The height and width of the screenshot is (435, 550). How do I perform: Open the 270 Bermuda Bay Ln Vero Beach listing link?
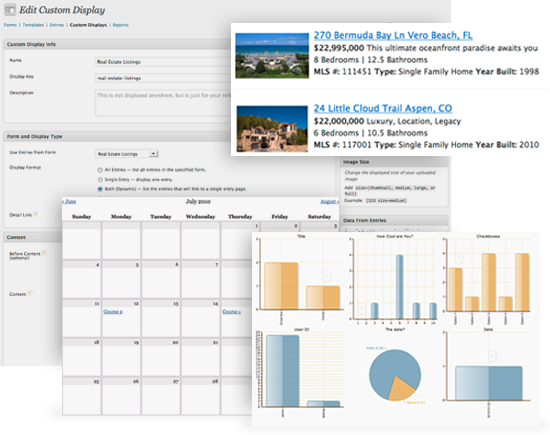[x=393, y=35]
